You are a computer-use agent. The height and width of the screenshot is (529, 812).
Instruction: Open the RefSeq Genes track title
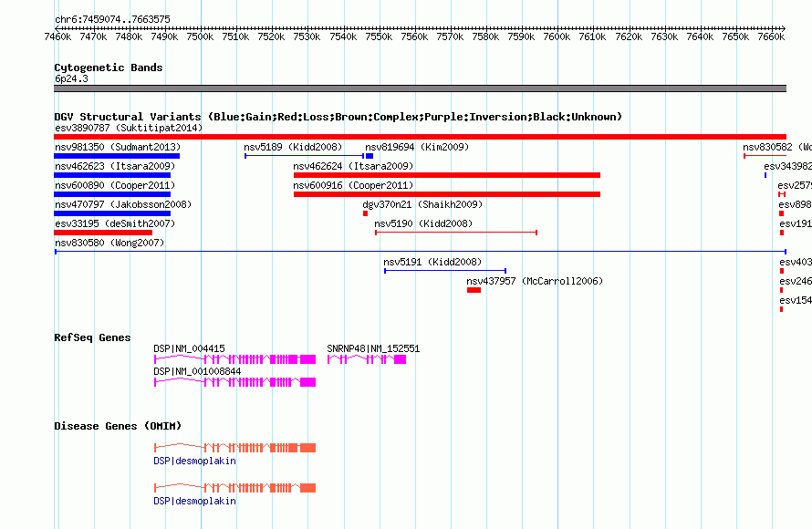pyautogui.click(x=92, y=337)
